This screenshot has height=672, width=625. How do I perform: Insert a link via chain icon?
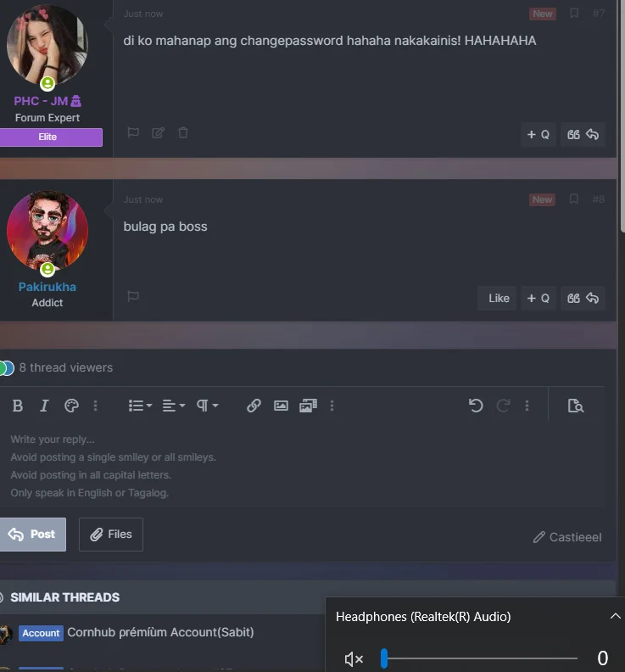(254, 406)
